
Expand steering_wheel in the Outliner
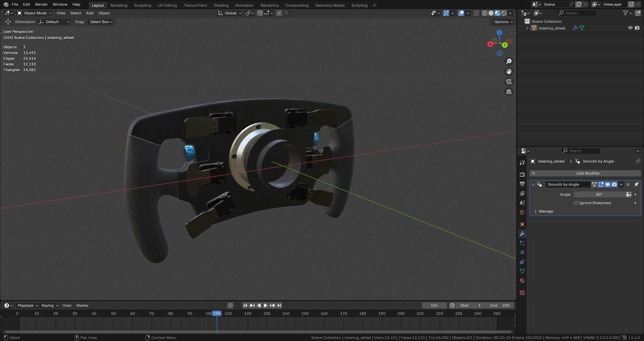click(527, 28)
